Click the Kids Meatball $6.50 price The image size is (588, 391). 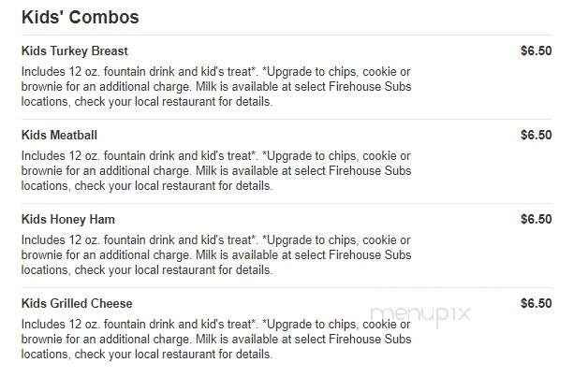pos(537,136)
